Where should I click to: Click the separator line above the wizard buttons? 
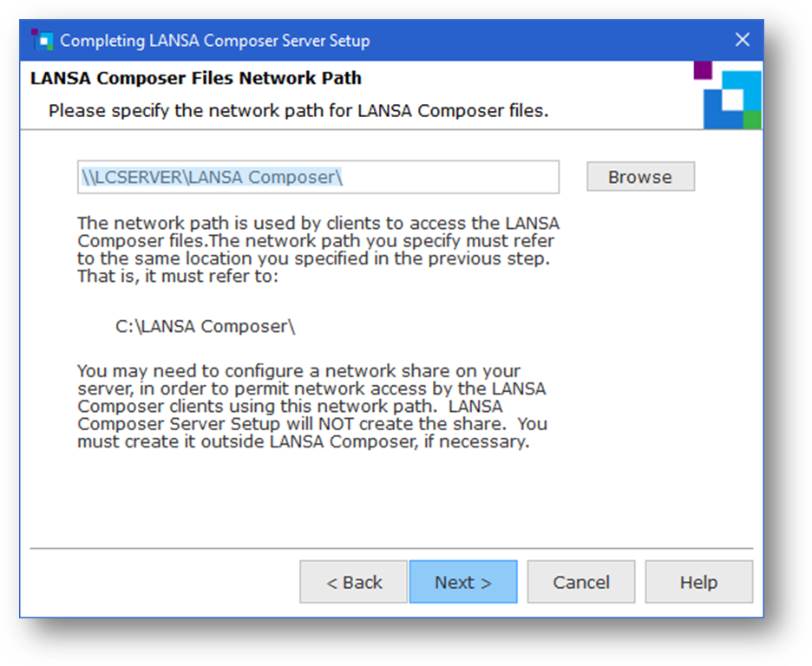pyautogui.click(x=391, y=548)
